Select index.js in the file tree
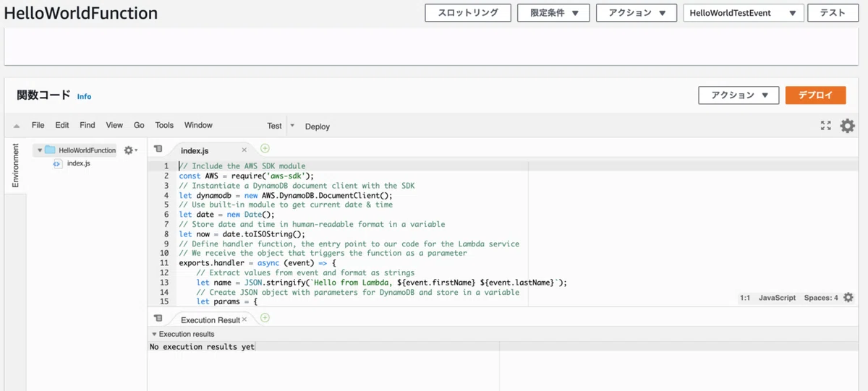Screen dimensions: 868x391 pyautogui.click(x=78, y=163)
